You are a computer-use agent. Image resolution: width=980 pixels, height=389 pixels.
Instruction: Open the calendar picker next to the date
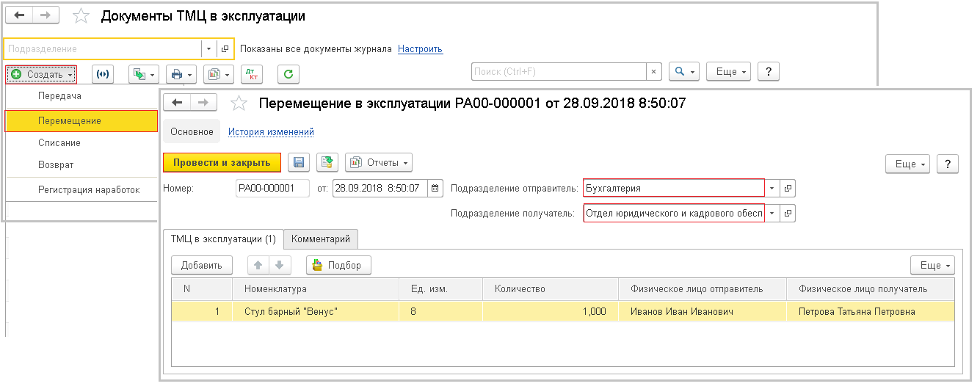click(x=435, y=189)
